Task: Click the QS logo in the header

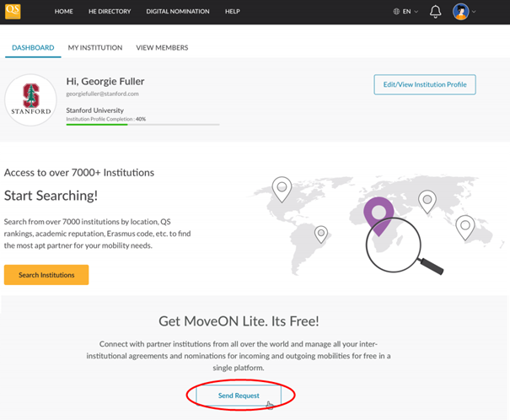Action: click(12, 11)
